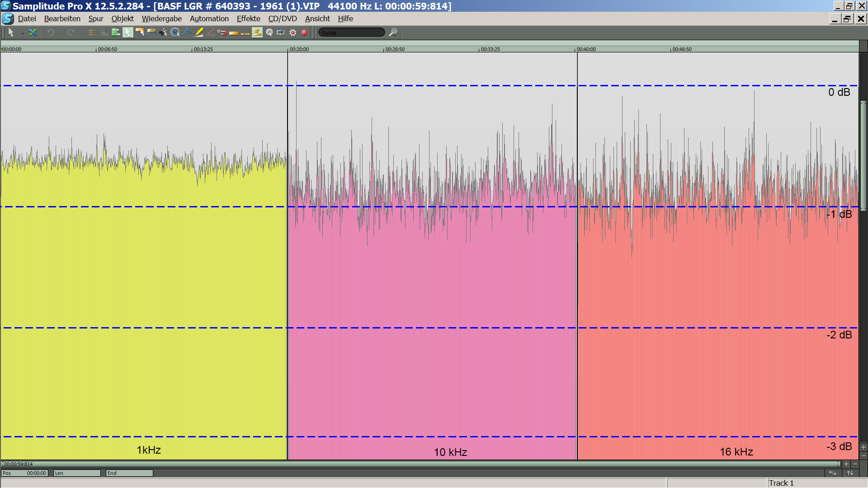
Task: Click the horizontal timeline scrollbar
Action: pos(420,464)
